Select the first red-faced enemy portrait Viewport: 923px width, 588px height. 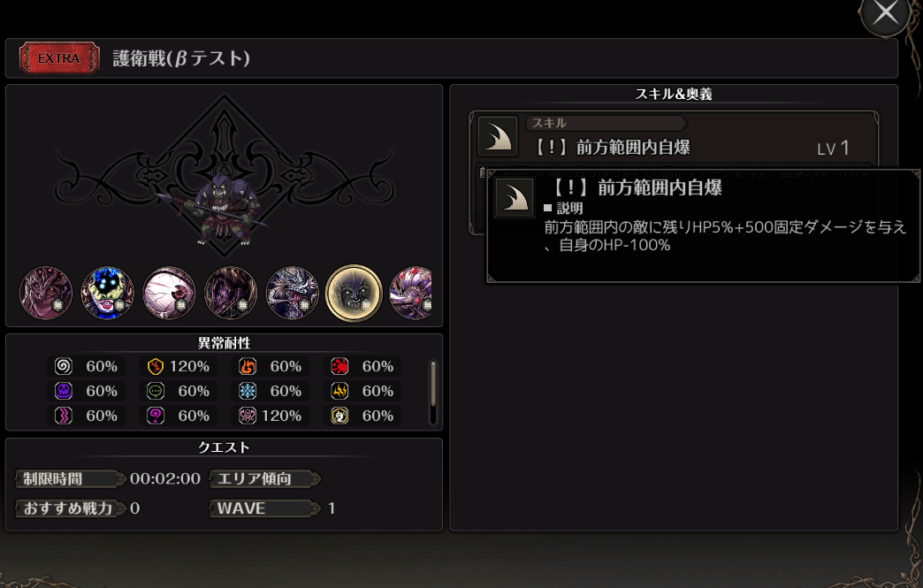click(46, 293)
